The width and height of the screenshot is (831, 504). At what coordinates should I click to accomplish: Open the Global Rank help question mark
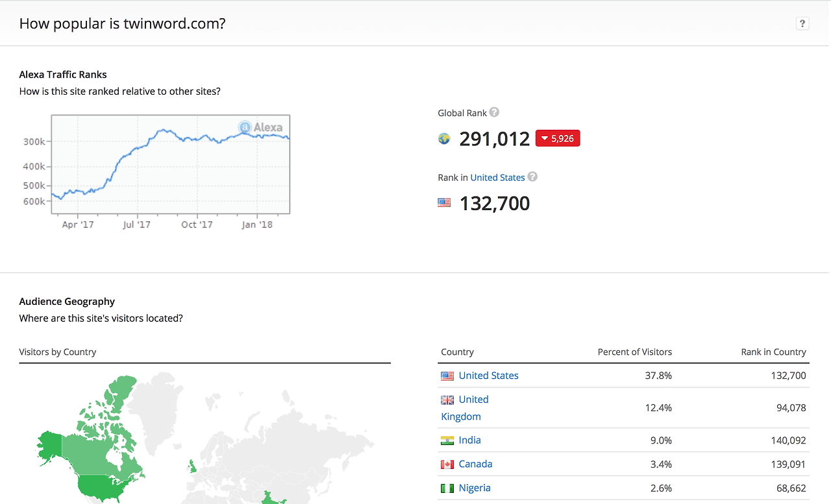coord(494,112)
